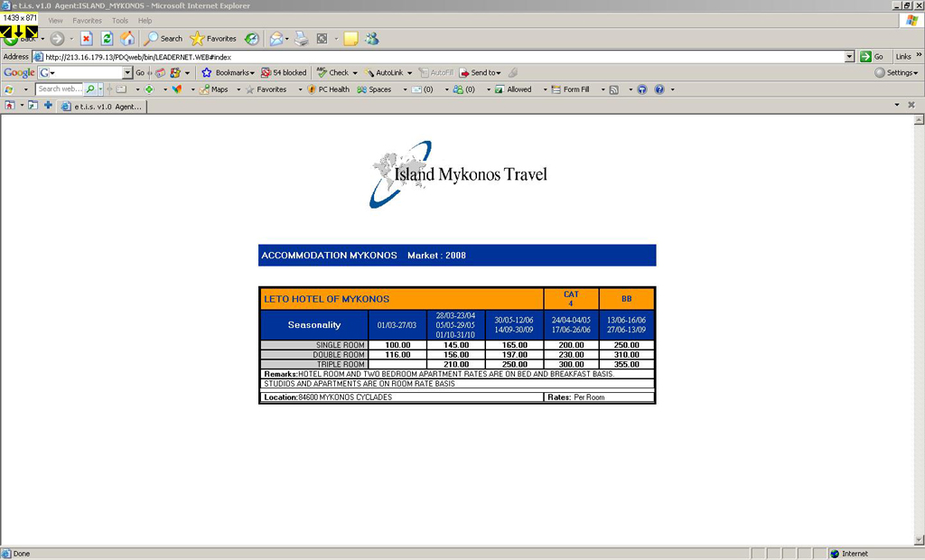Open the tab list dropdown at the right of the tab bar
Viewport: 925px width, 560px height.
click(897, 105)
